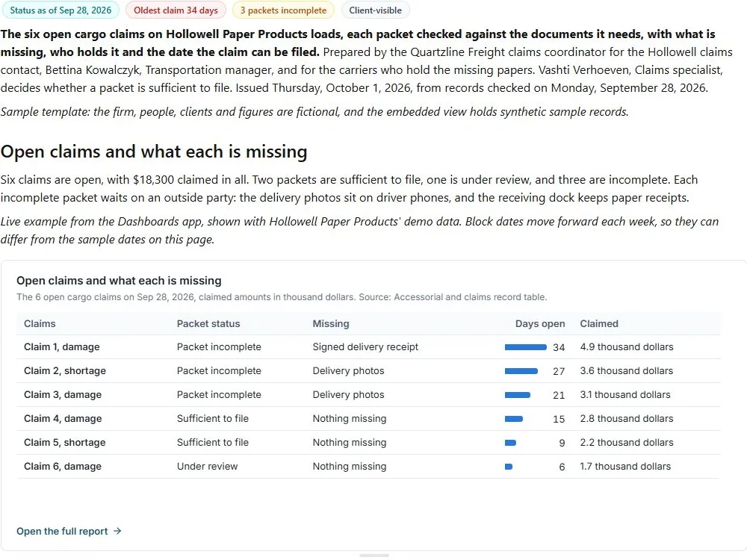
Task: Select the Claim 6, damage row label
Action: [x=63, y=466]
